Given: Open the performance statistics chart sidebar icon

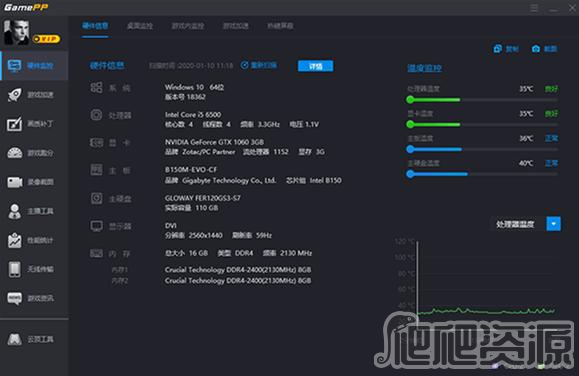Looking at the screenshot, I should [14, 240].
